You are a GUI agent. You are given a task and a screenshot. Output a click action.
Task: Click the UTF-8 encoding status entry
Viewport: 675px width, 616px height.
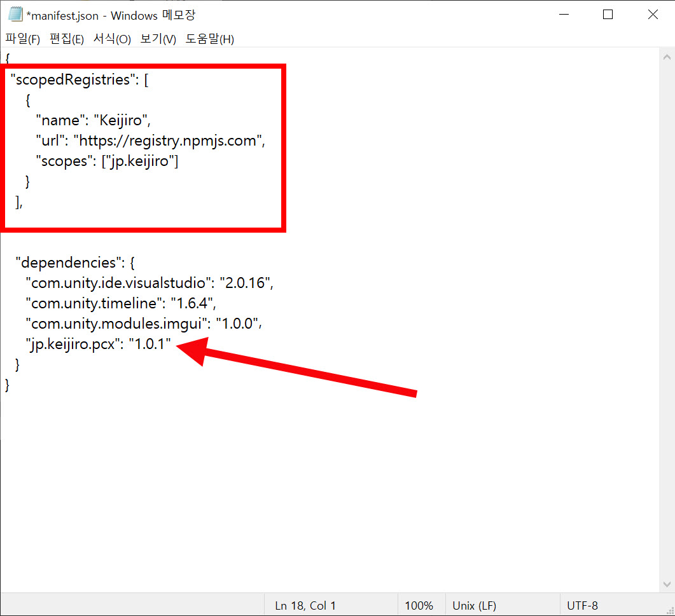583,606
